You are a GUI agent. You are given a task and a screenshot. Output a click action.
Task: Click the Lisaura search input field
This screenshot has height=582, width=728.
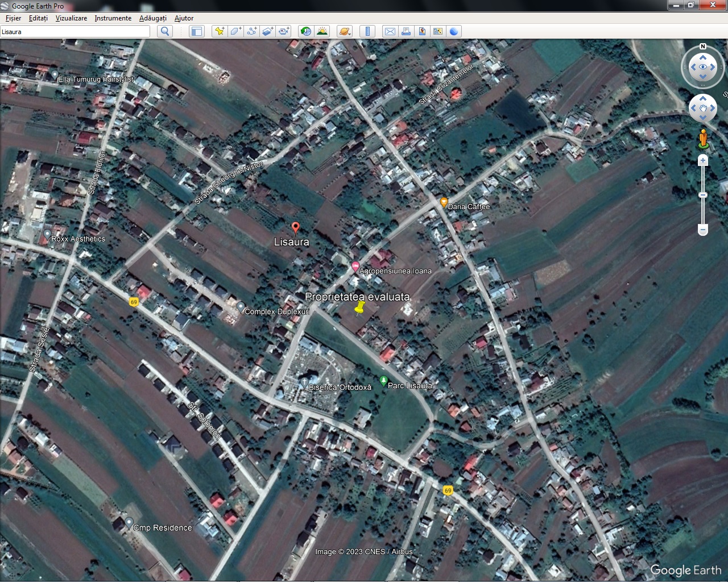75,32
